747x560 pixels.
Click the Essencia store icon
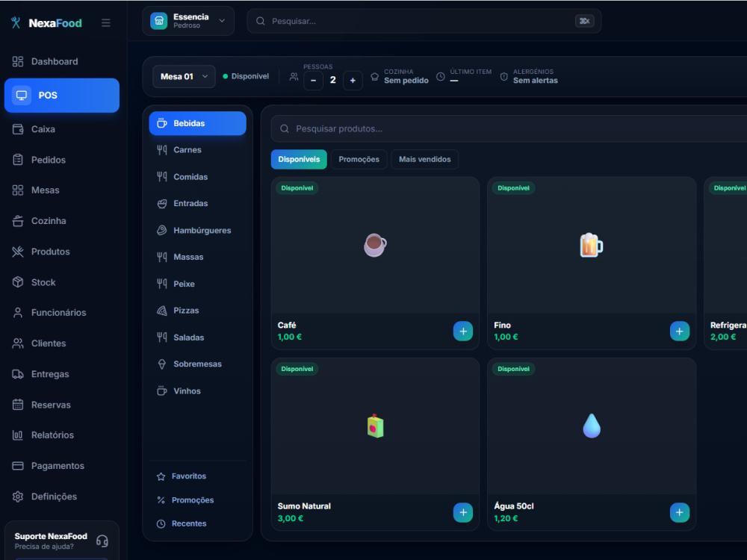[x=159, y=21]
